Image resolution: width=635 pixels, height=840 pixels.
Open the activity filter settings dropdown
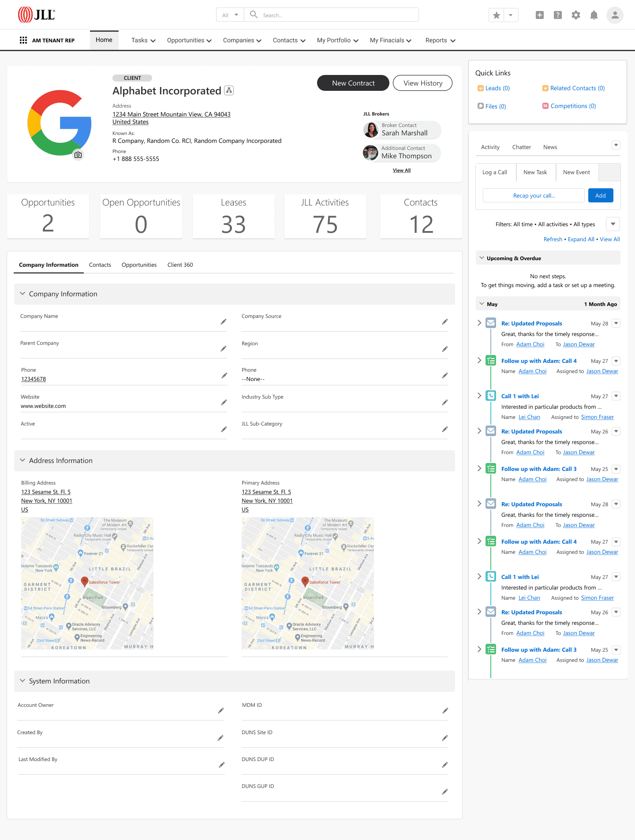click(613, 224)
